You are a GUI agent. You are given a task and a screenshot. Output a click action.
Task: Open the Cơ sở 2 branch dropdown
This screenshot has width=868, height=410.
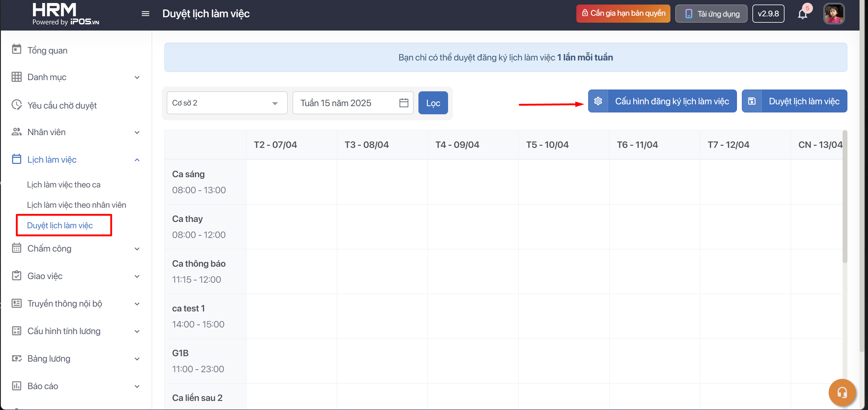pos(227,103)
